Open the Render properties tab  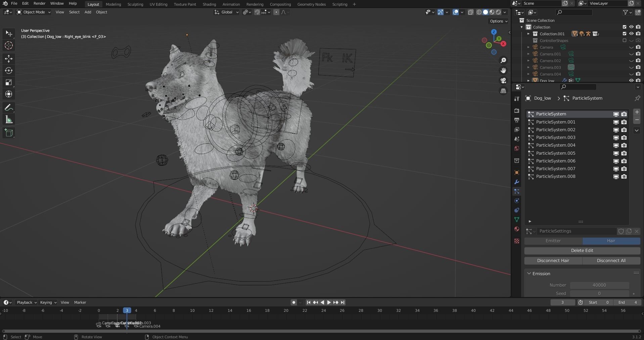517,110
